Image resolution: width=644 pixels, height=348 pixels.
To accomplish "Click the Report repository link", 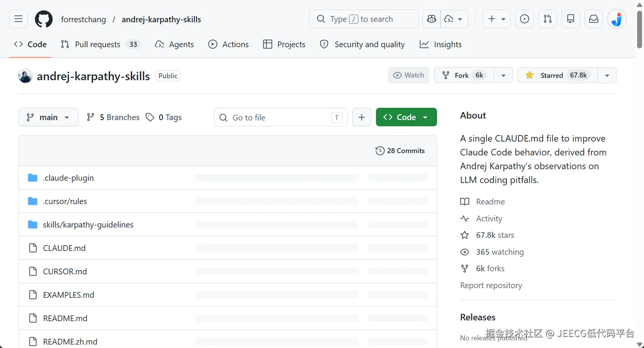I will [491, 285].
